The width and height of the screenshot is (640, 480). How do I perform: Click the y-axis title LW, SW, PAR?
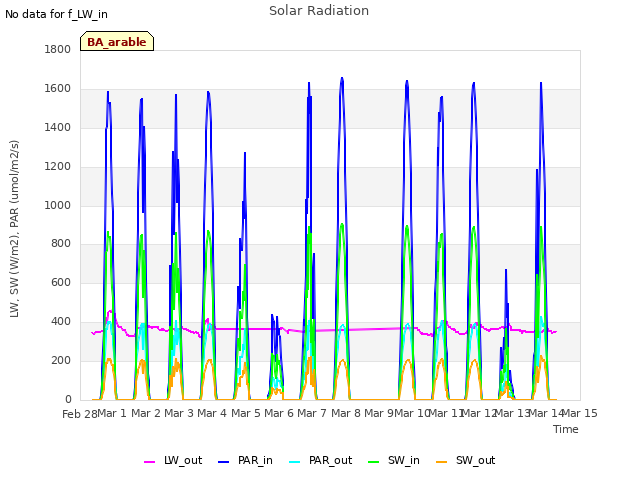[x=14, y=229]
